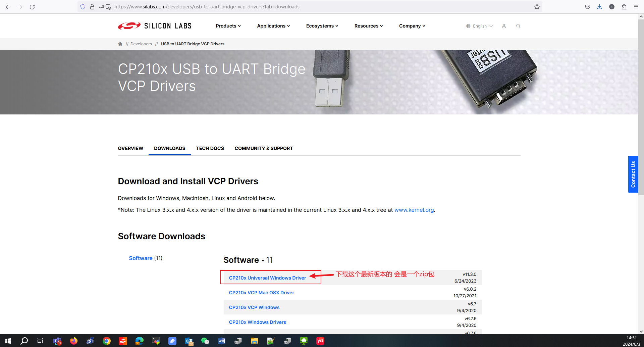The height and width of the screenshot is (347, 644).
Task: Download CP210x VCP Windows
Action: pos(254,307)
